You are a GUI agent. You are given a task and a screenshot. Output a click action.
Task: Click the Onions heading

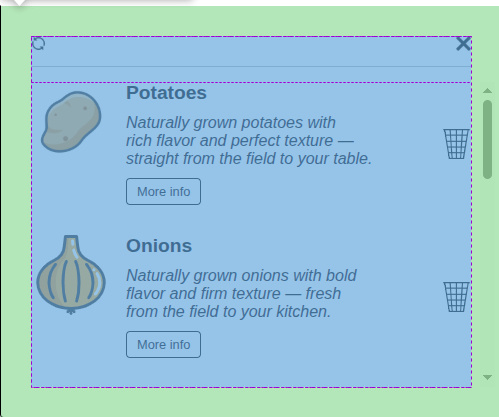click(159, 246)
